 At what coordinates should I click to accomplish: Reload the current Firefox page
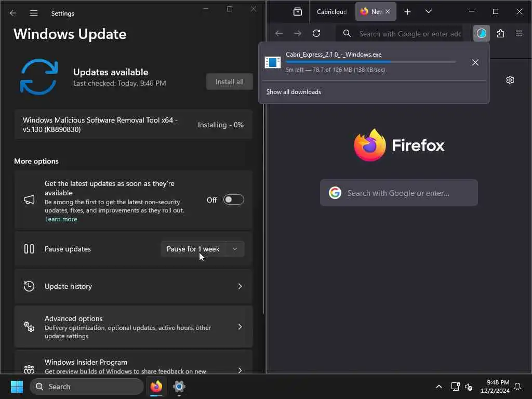click(x=316, y=33)
